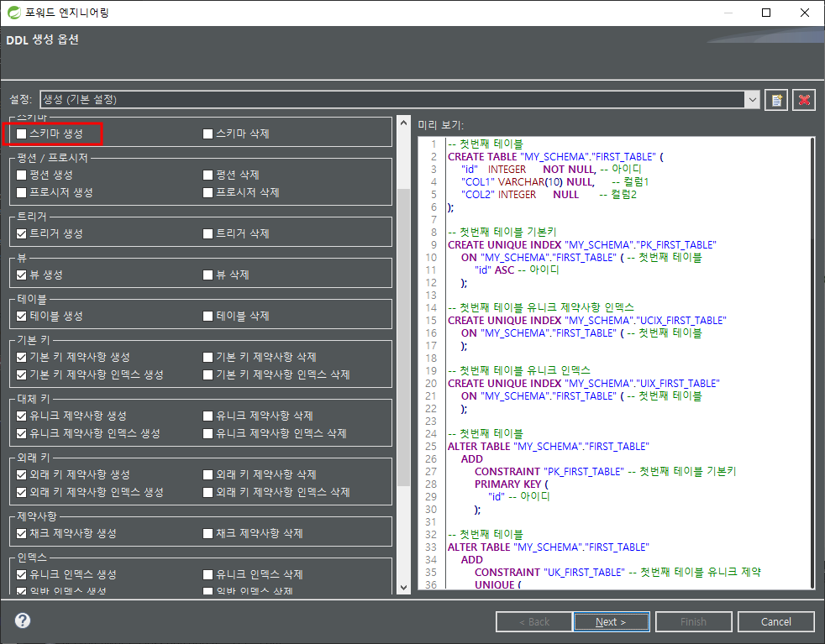825x644 pixels.
Task: Click the save settings icon beside the dropdown
Action: pyautogui.click(x=776, y=100)
